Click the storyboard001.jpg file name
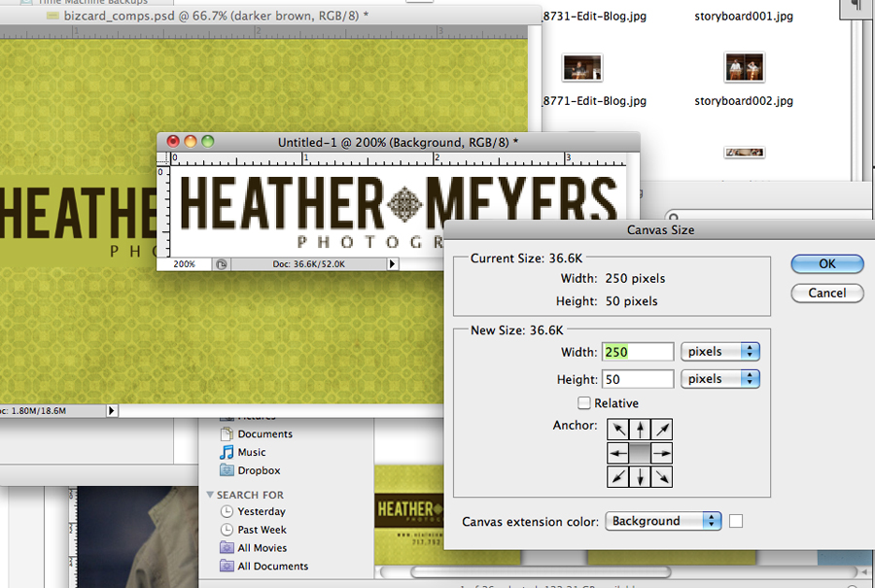This screenshot has width=875, height=588. pyautogui.click(x=744, y=17)
